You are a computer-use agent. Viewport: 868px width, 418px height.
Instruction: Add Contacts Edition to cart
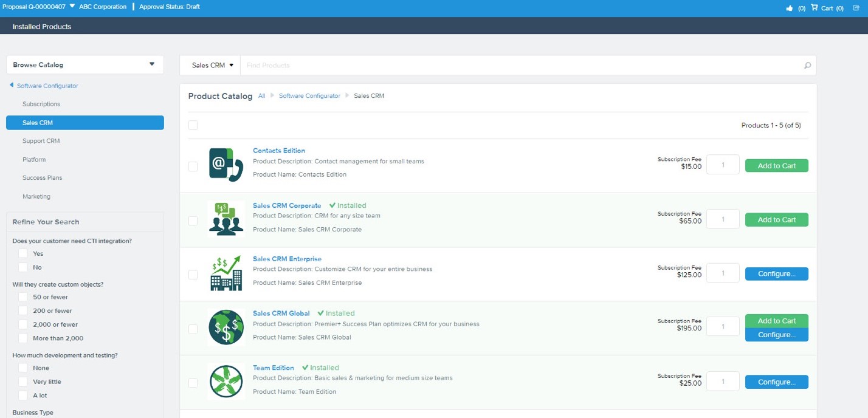coord(777,166)
